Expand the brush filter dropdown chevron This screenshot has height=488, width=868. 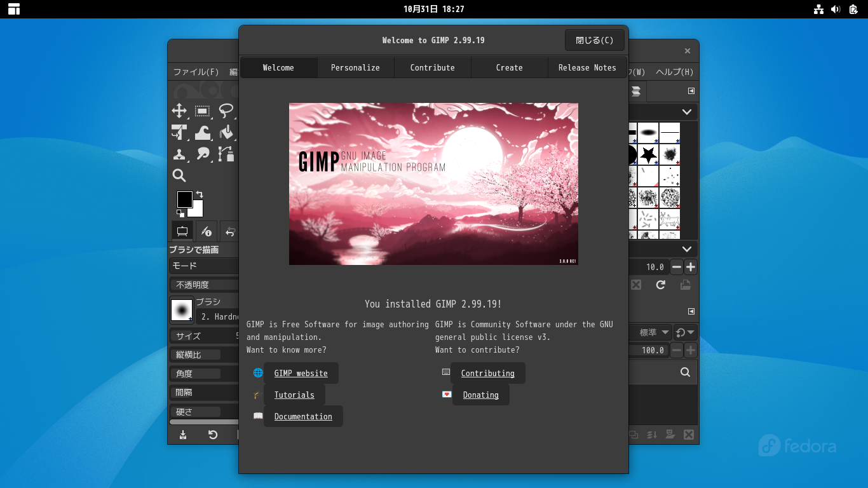[x=687, y=112]
